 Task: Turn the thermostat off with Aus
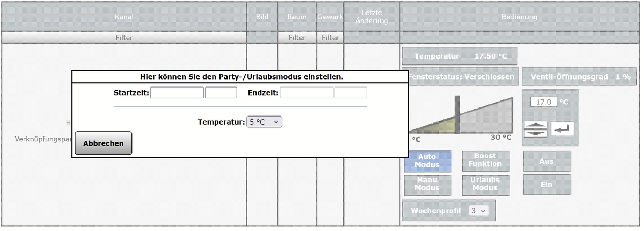click(x=547, y=161)
